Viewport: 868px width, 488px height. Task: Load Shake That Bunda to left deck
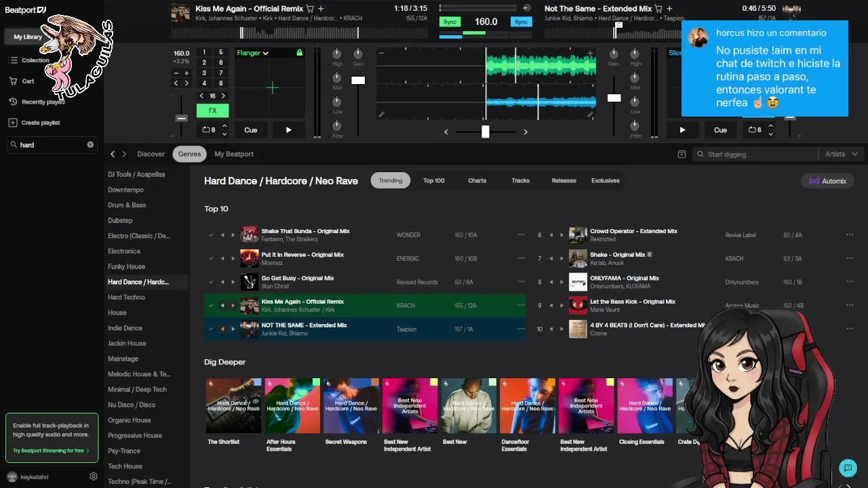222,235
